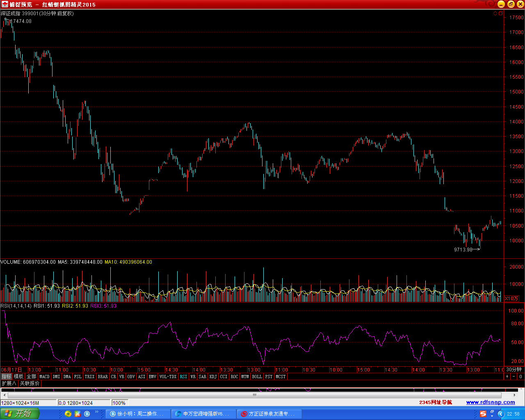This screenshot has width=525, height=420.
Task: Switch to the ASI indicator
Action: click(x=142, y=377)
